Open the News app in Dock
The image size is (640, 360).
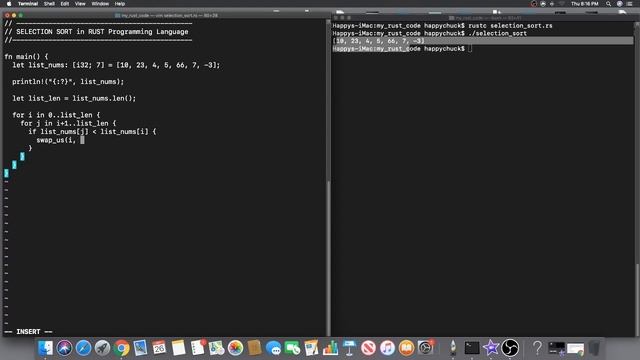368,348
